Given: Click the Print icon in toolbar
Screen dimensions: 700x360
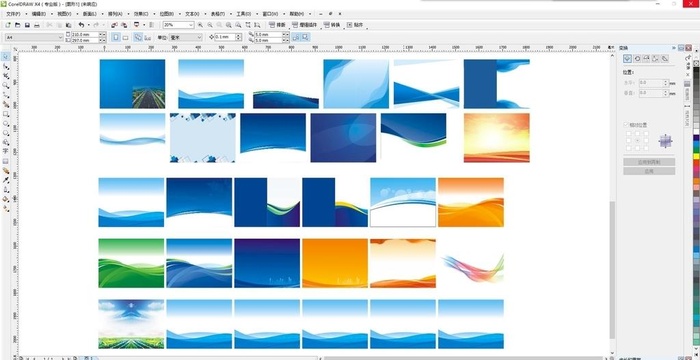Looking at the screenshot, I should tap(37, 25).
